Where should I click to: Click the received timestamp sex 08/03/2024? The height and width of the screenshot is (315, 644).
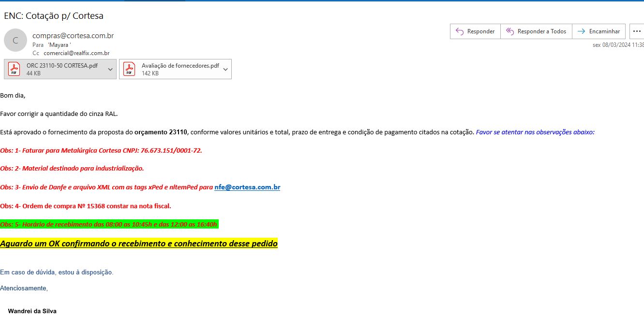[x=618, y=45]
